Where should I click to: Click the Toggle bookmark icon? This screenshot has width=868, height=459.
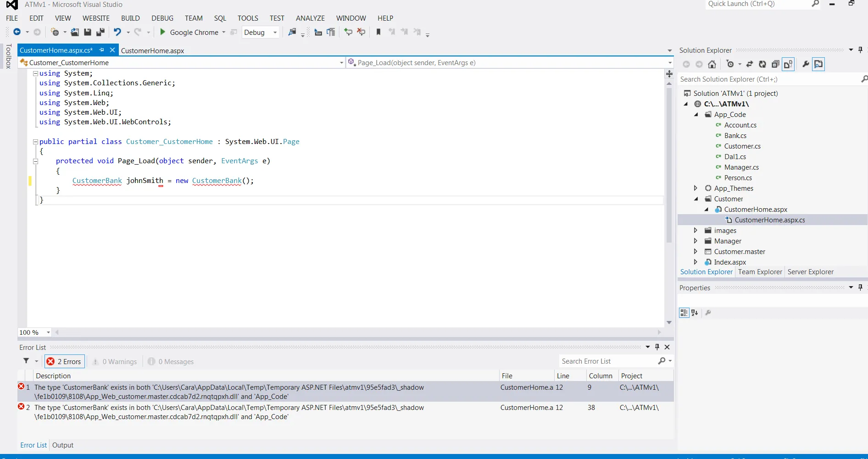point(378,32)
